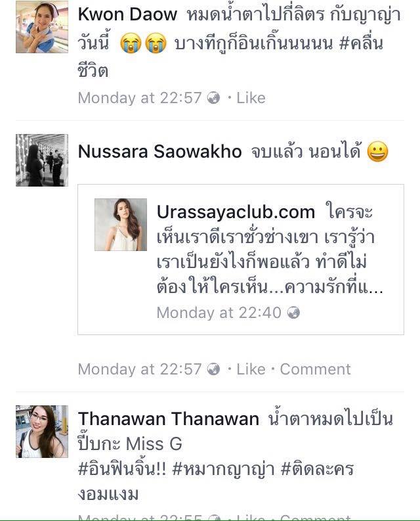Image resolution: width=420 pixels, height=521 pixels.
Task: Open the #คลื่นชีวิต hashtag
Action: tap(361, 43)
